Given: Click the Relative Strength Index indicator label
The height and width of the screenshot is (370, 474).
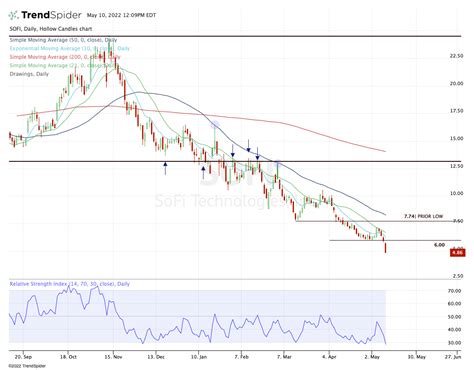Looking at the screenshot, I should pyautogui.click(x=70, y=284).
